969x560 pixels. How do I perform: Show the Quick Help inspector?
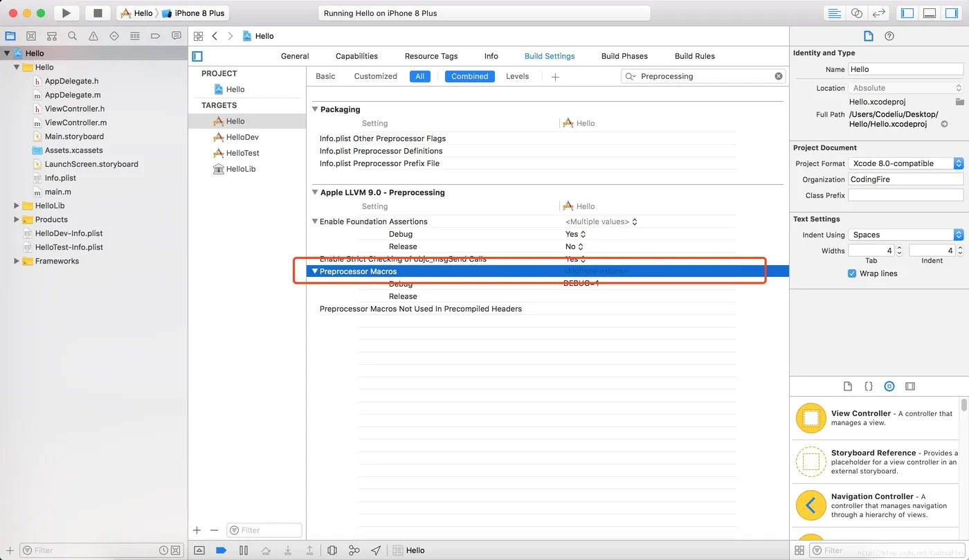click(889, 36)
